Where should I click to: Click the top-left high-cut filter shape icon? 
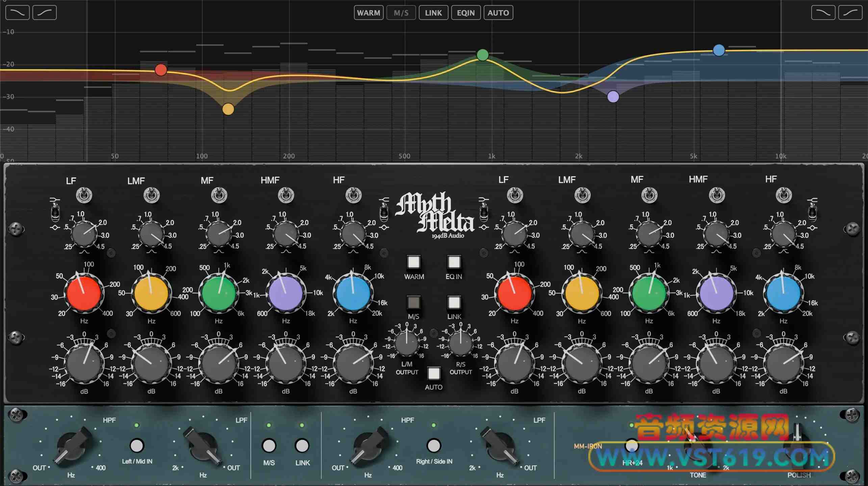(18, 13)
